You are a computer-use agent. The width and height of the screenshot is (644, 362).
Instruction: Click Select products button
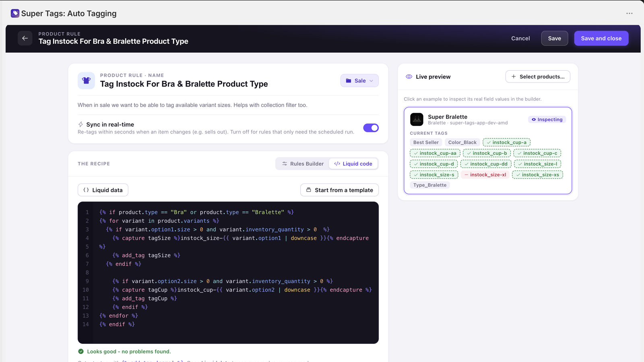(x=538, y=76)
